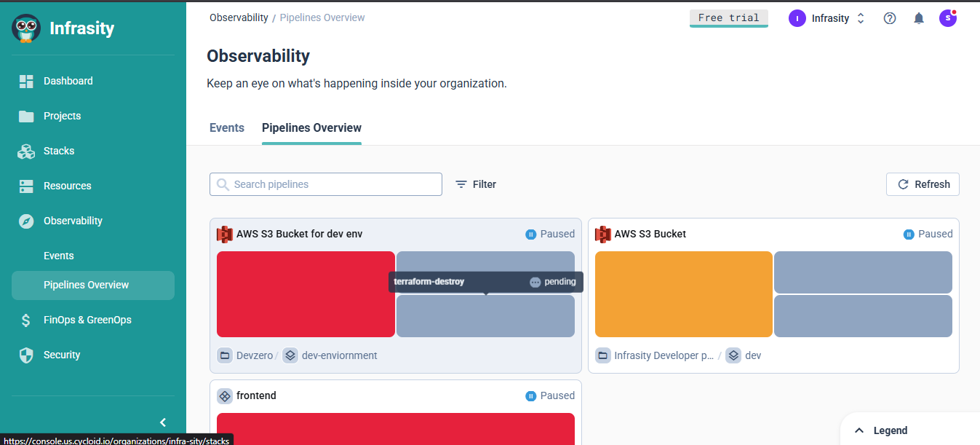Viewport: 980px width, 445px height.
Task: Click the Refresh button
Action: pos(923,184)
